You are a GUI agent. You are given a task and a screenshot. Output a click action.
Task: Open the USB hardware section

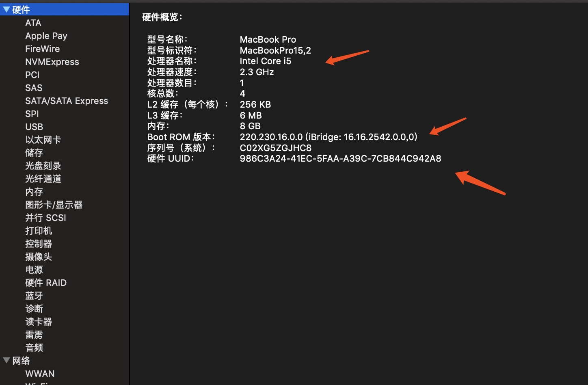click(34, 127)
